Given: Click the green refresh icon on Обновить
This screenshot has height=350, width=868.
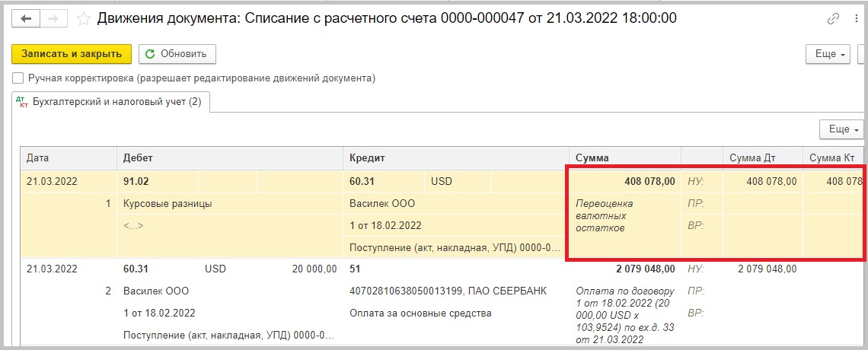Looking at the screenshot, I should (149, 54).
